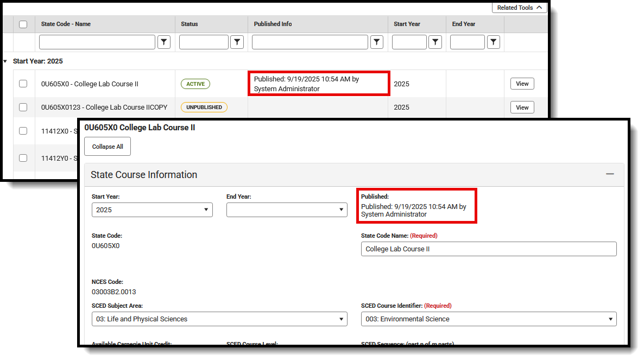Click the End Year column filter icon
The image size is (644, 361).
point(493,42)
